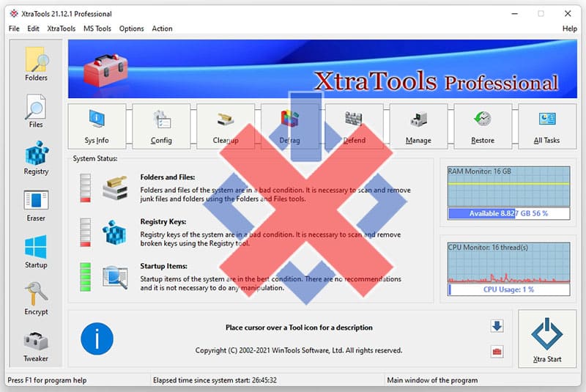The image size is (586, 392).
Task: Open the Tweaker tool
Action: (36, 347)
